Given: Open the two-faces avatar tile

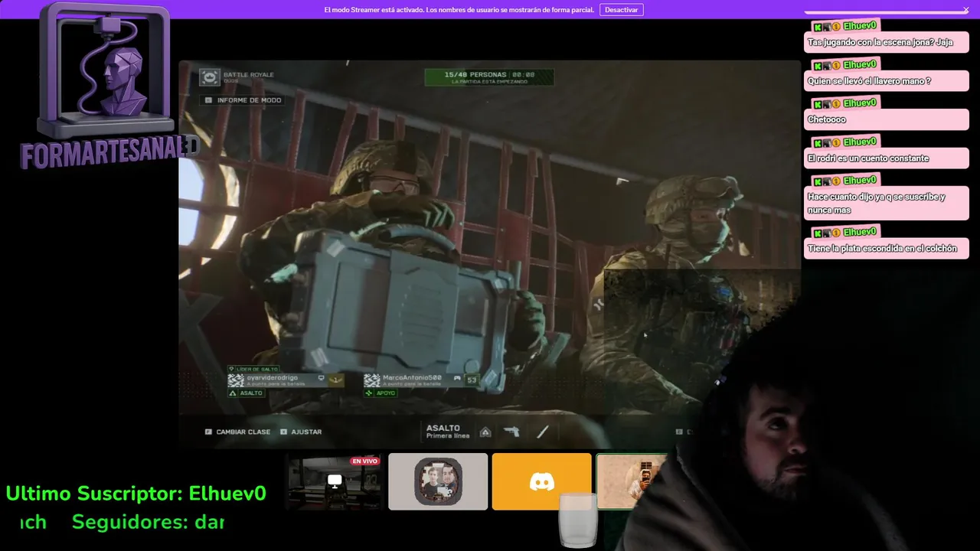Looking at the screenshot, I should (x=438, y=481).
